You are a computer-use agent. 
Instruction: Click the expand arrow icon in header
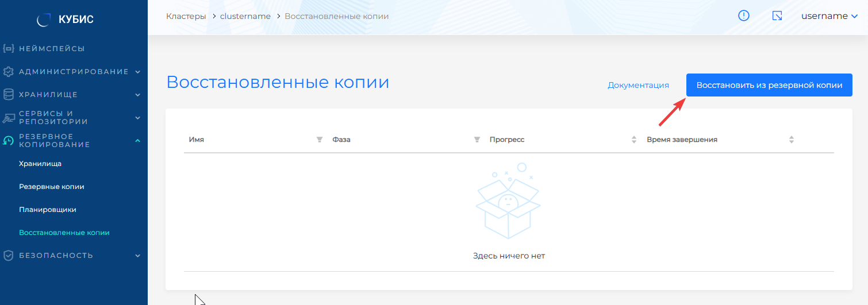point(777,16)
